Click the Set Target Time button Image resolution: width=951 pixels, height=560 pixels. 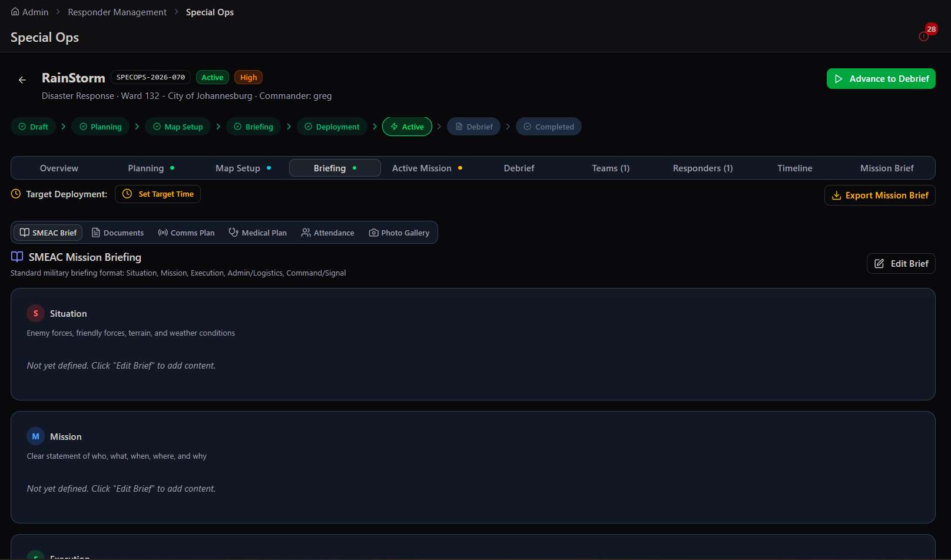(158, 194)
